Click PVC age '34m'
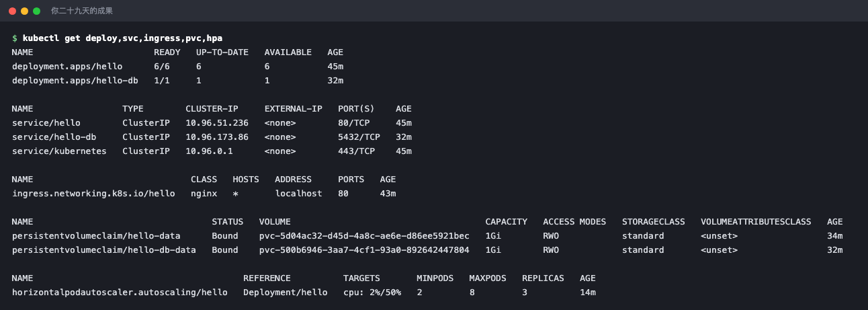Viewport: 868px width, 310px height. (x=835, y=236)
